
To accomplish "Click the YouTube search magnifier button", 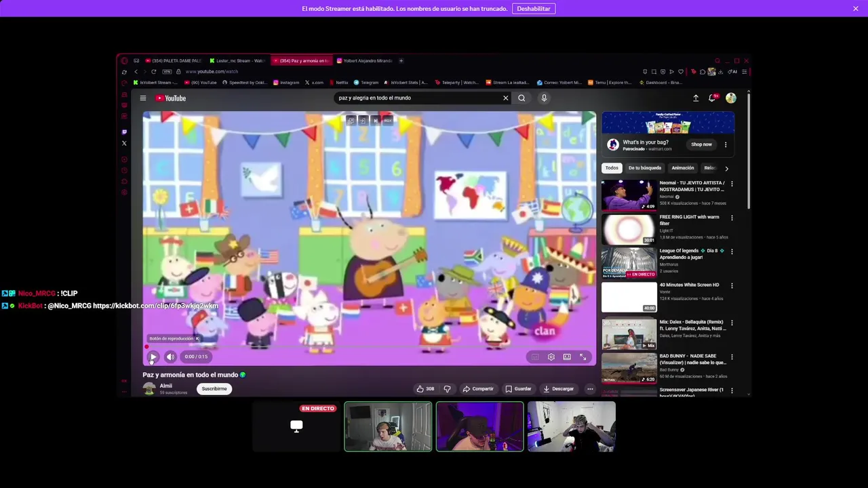I will [x=521, y=98].
